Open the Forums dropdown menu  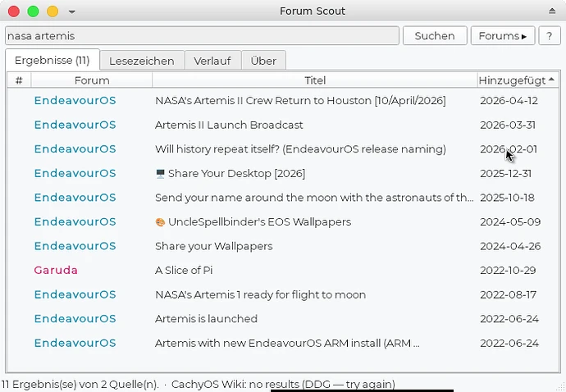pos(503,36)
